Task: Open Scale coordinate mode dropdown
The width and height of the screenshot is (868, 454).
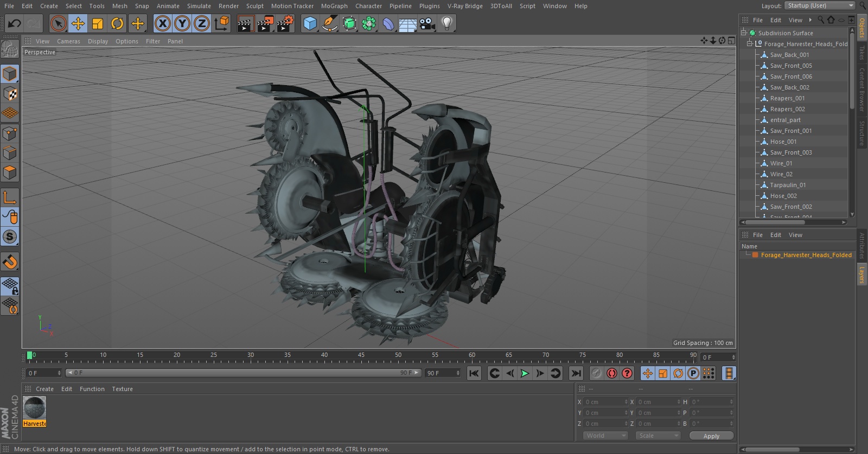Action: click(x=658, y=436)
